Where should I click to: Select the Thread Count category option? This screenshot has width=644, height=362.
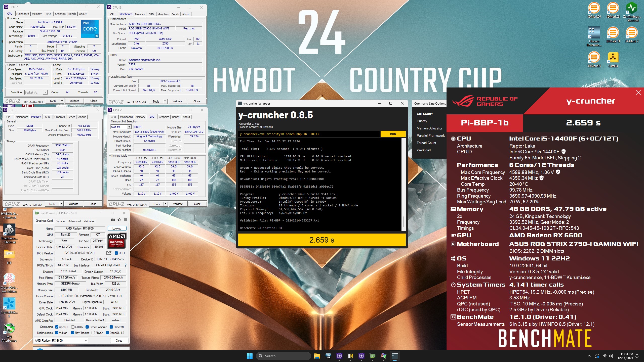click(426, 143)
